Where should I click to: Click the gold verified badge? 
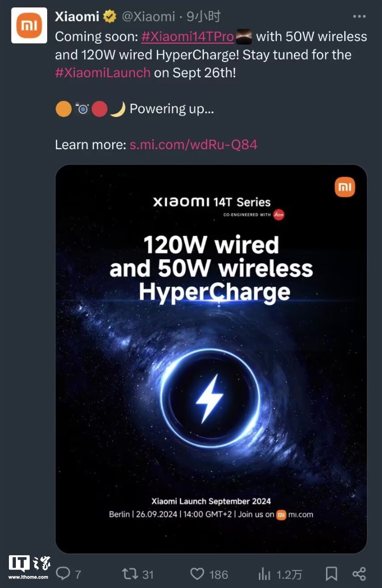point(110,16)
